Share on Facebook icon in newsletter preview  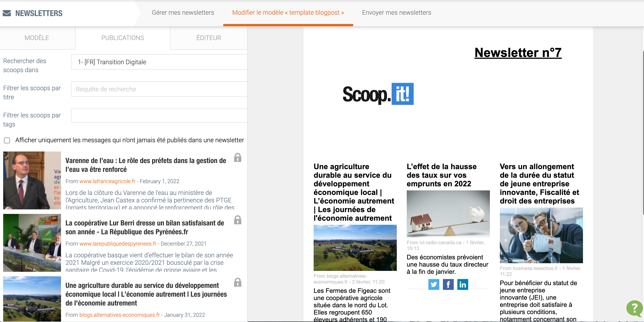coord(448,284)
